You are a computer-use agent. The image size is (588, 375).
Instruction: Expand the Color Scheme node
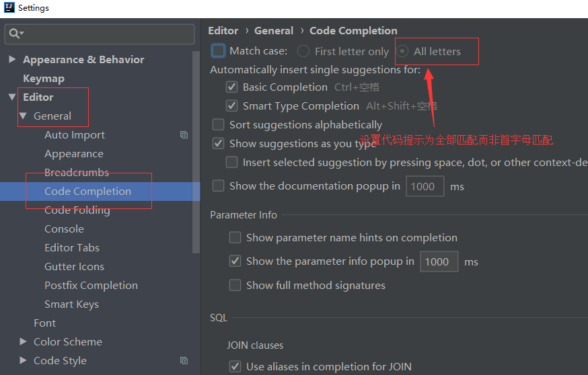(x=23, y=341)
